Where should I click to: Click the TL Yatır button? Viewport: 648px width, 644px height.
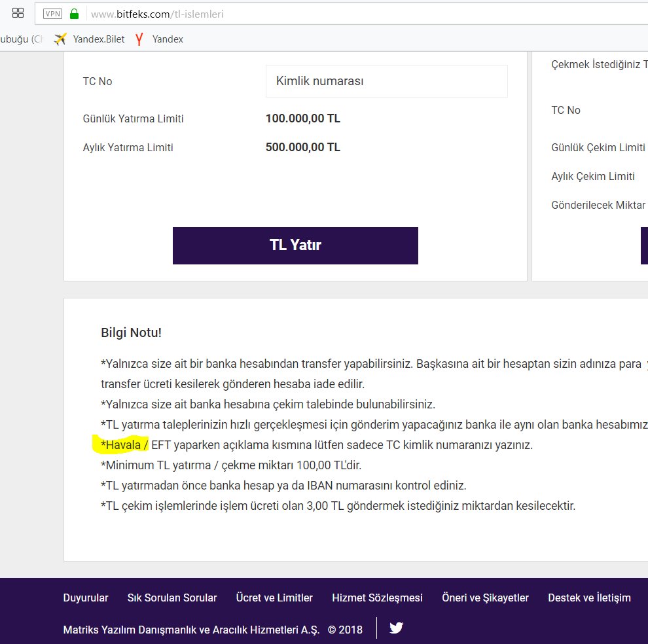[295, 245]
